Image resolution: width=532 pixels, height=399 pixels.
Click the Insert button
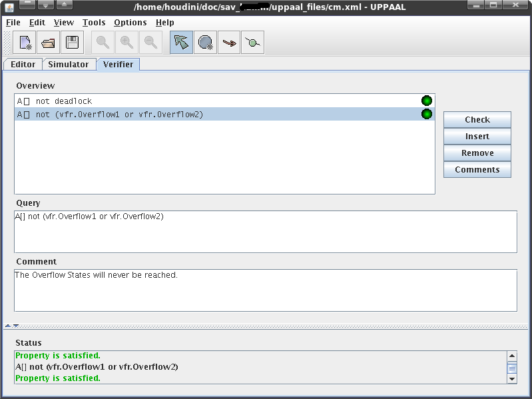(x=477, y=136)
